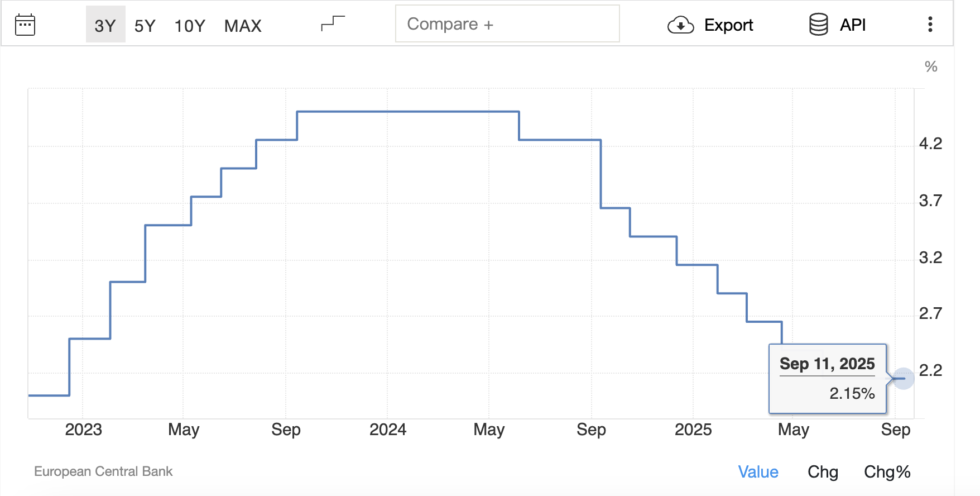Click the Compare + input field
This screenshot has height=496, width=980.
[507, 24]
